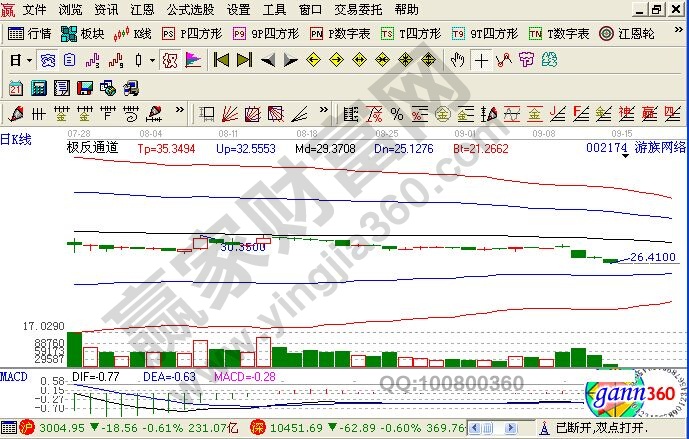Click the 极反通道 indicator label

pyautogui.click(x=92, y=148)
